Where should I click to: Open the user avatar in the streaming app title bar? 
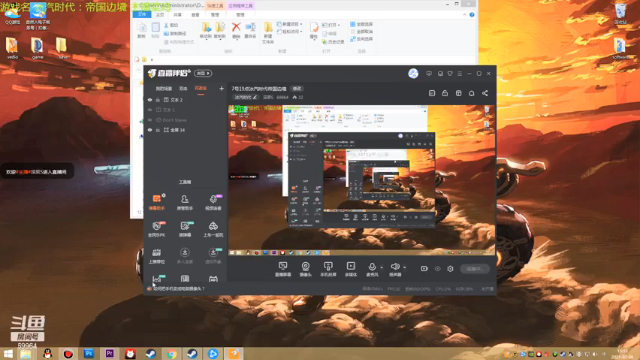pos(413,73)
